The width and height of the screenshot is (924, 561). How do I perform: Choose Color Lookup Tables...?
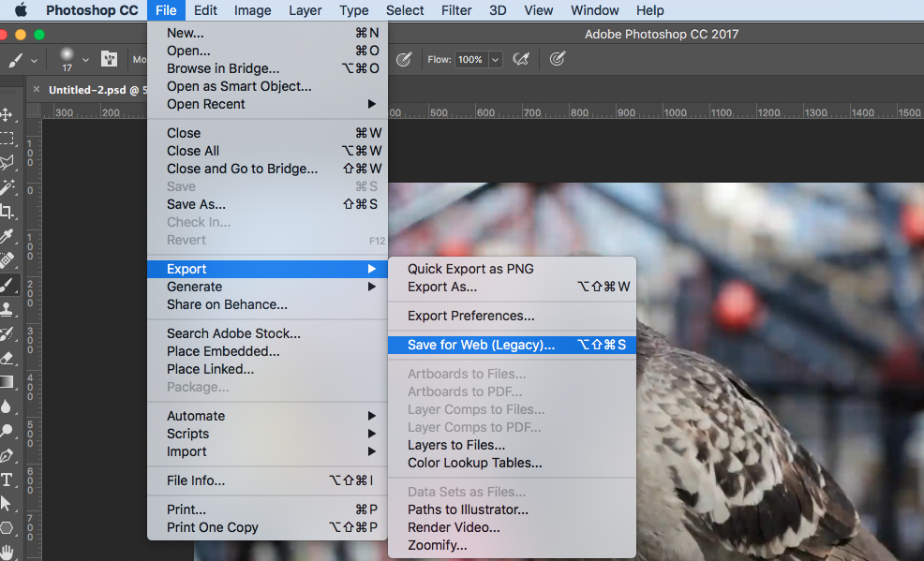tap(512, 463)
